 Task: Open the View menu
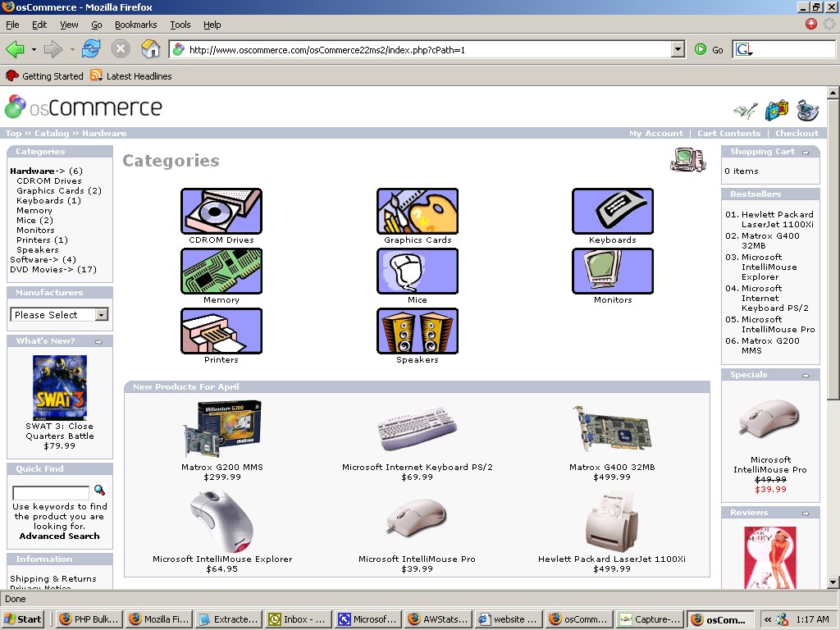click(x=69, y=25)
